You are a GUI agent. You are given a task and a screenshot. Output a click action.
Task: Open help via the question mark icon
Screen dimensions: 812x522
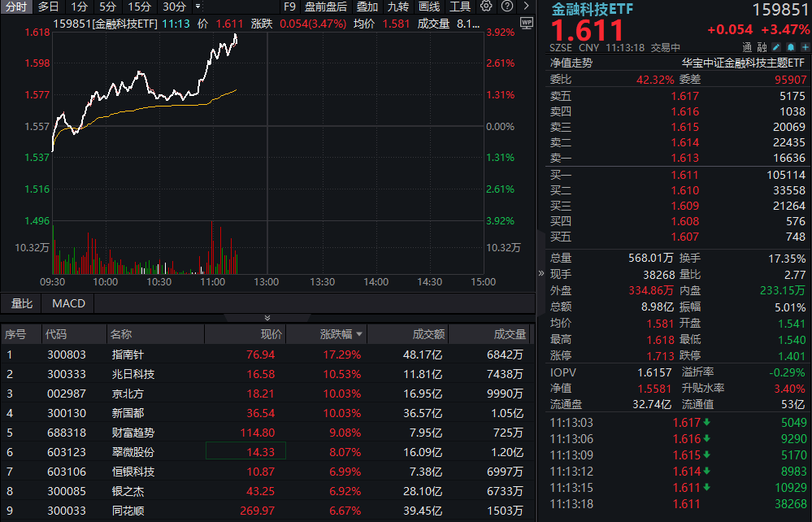coord(507,7)
